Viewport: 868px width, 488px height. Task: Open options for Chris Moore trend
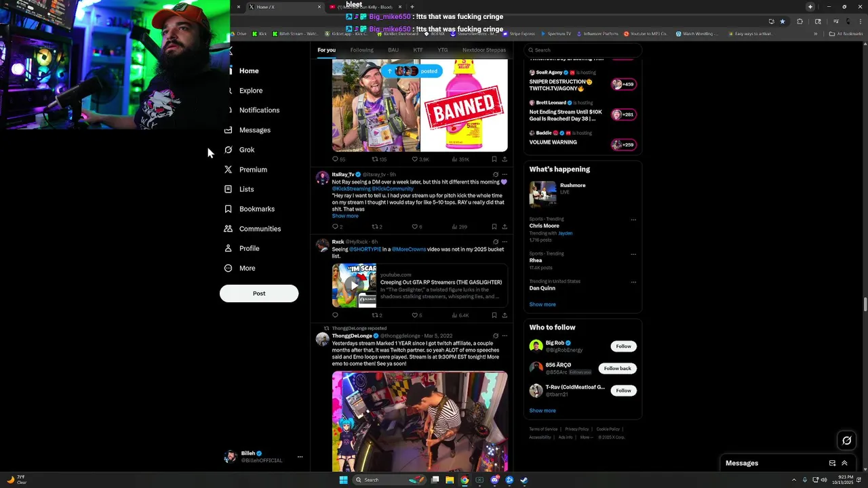[x=633, y=220]
